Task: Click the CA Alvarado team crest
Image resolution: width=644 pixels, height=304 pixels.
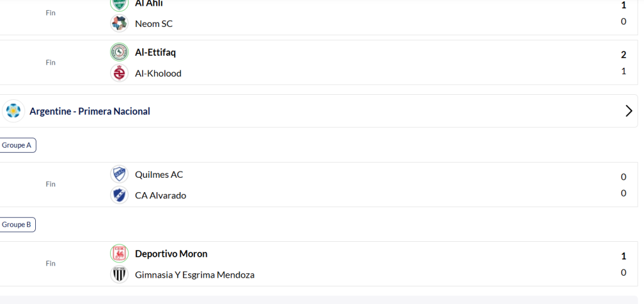Action: coord(119,195)
